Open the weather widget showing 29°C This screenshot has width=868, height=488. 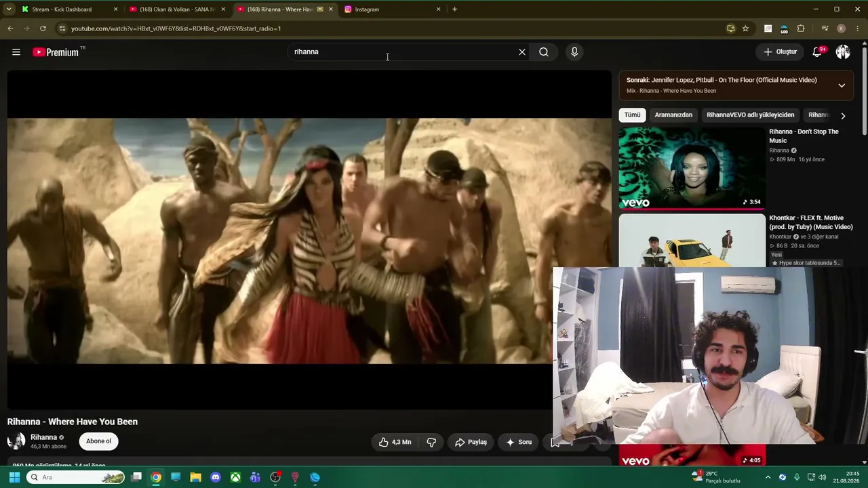(x=716, y=477)
